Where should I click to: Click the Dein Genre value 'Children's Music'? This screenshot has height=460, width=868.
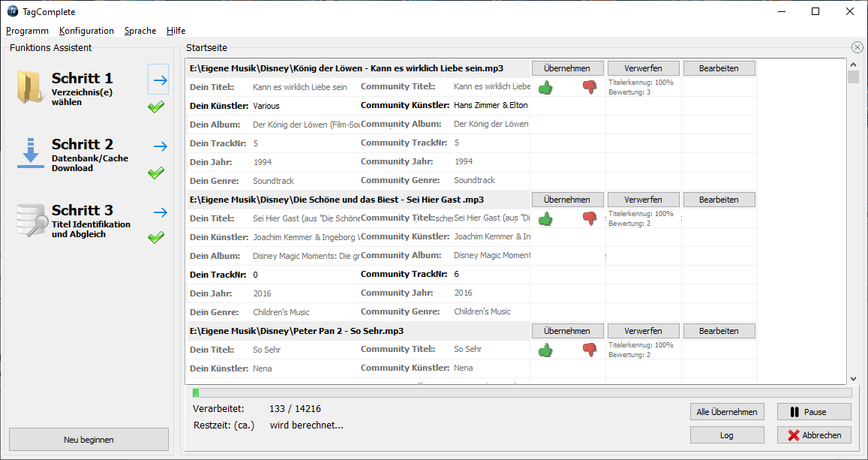point(281,312)
